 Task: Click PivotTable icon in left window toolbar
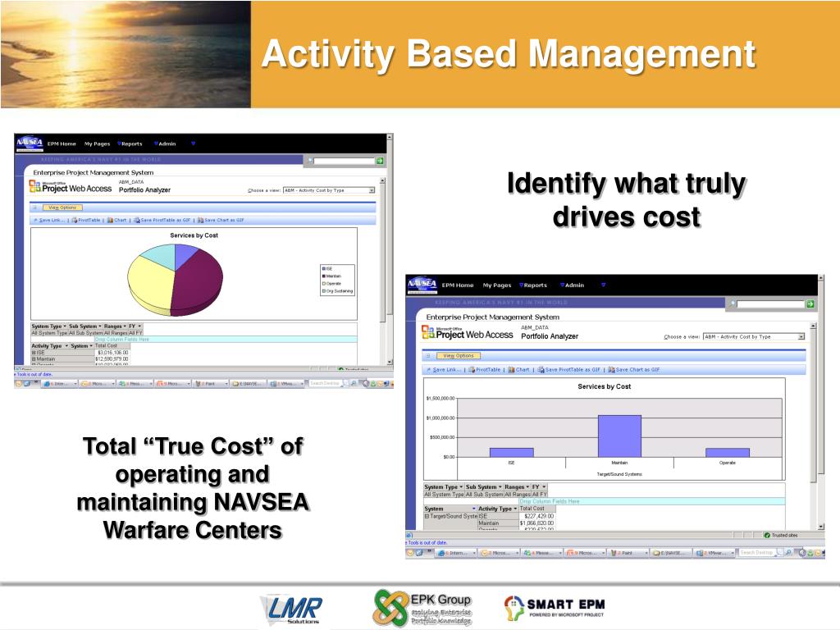[x=75, y=220]
